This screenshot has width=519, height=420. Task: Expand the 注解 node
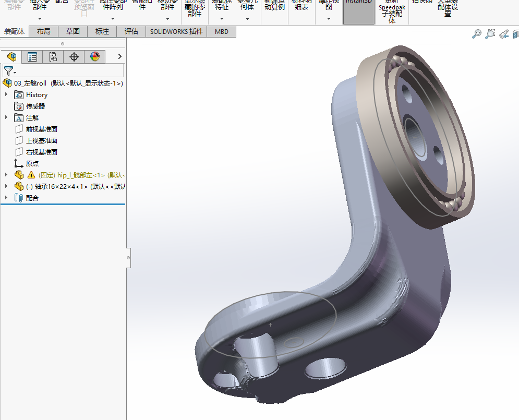[x=6, y=117]
